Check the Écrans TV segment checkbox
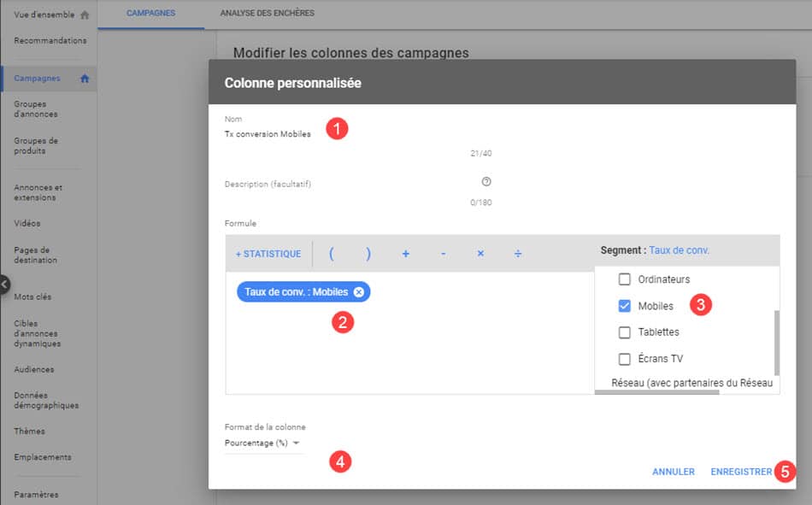The image size is (812, 505). [625, 358]
